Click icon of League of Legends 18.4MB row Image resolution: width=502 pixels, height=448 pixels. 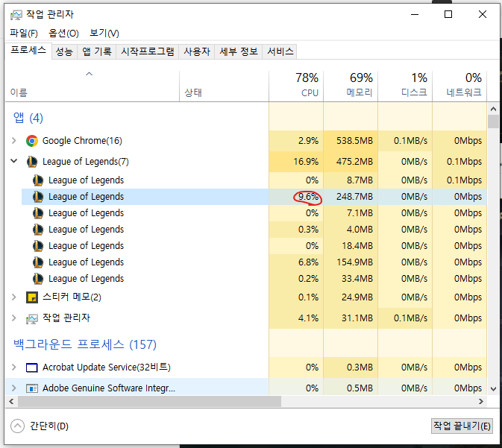38,246
